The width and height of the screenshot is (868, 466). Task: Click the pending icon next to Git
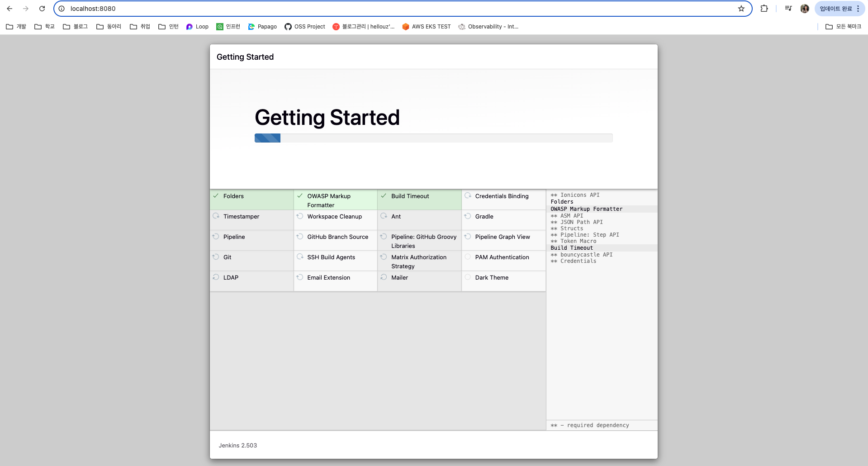coord(216,257)
